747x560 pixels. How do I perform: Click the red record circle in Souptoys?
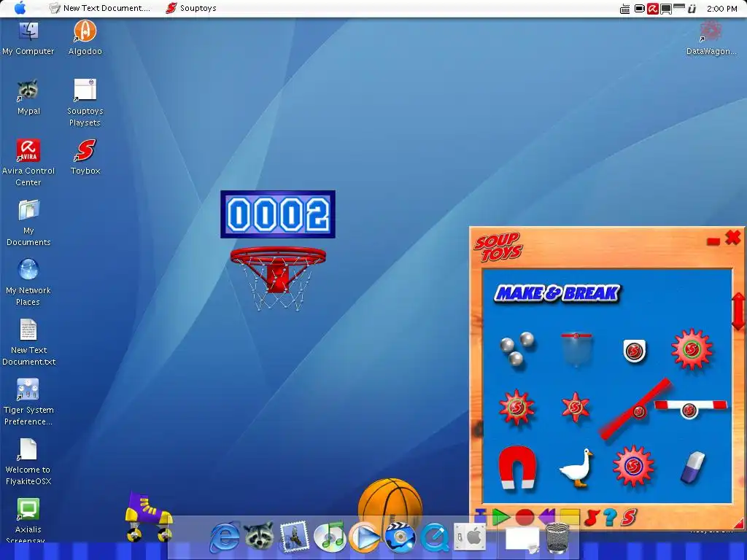[525, 517]
